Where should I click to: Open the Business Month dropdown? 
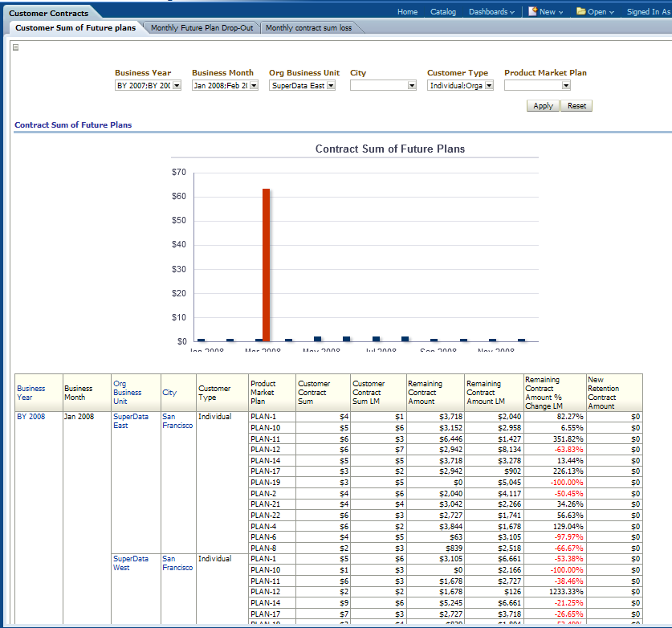point(254,86)
